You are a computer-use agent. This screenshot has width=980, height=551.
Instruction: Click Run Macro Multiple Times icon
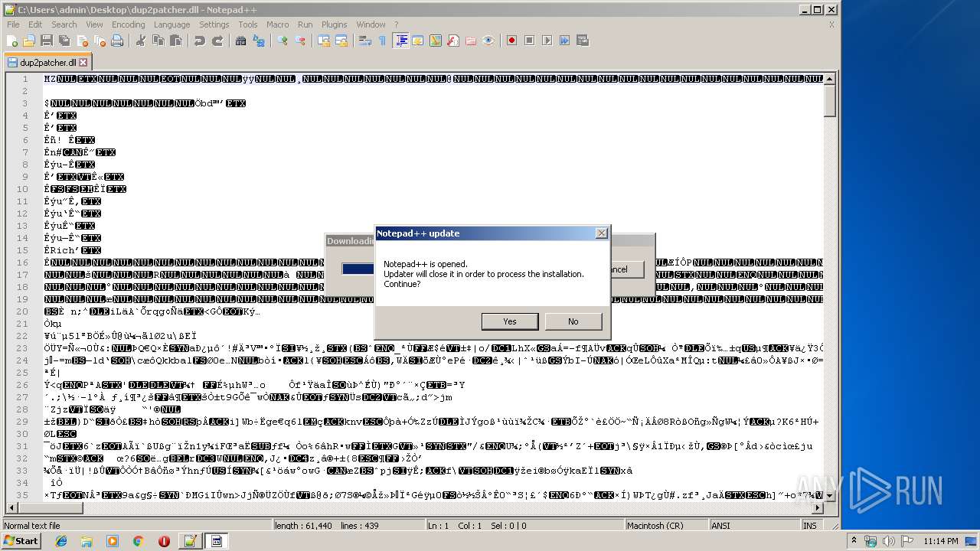click(565, 41)
